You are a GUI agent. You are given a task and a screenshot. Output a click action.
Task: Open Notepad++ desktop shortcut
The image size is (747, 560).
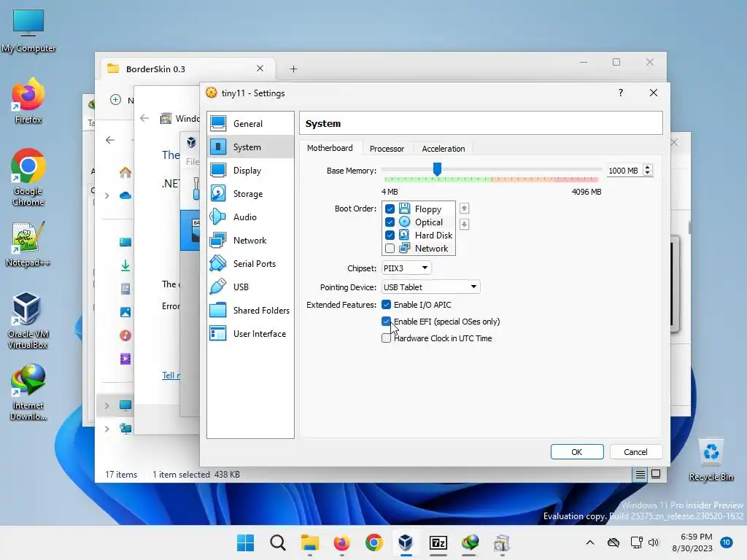tap(28, 244)
